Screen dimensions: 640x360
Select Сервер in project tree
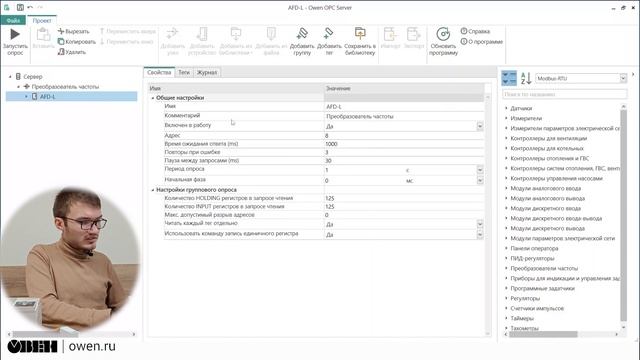point(33,77)
